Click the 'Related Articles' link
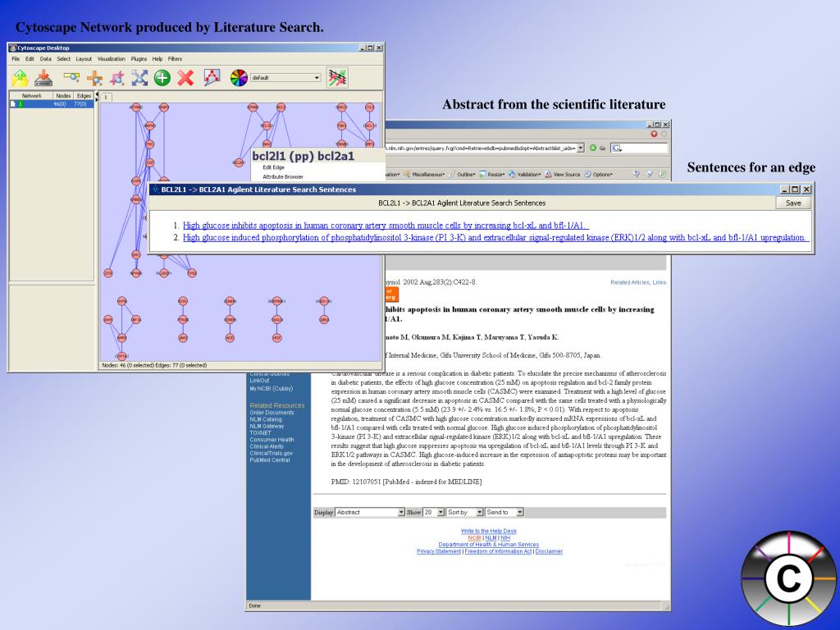This screenshot has height=630, width=840. [x=629, y=282]
